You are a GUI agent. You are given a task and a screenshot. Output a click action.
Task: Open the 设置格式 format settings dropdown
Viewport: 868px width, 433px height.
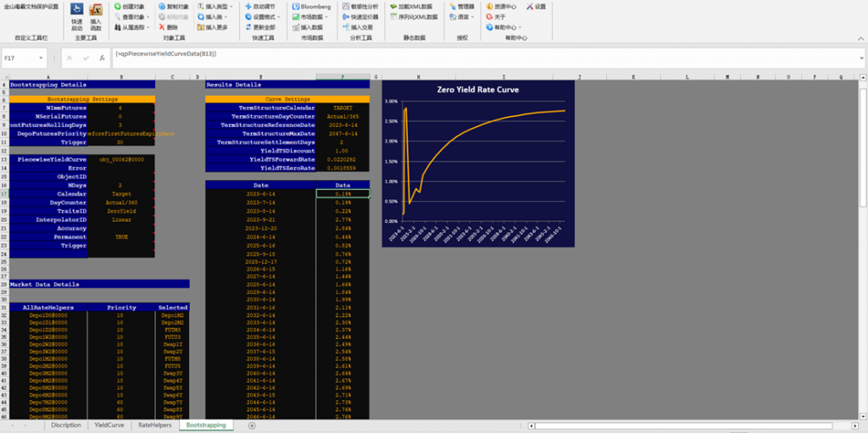[263, 17]
